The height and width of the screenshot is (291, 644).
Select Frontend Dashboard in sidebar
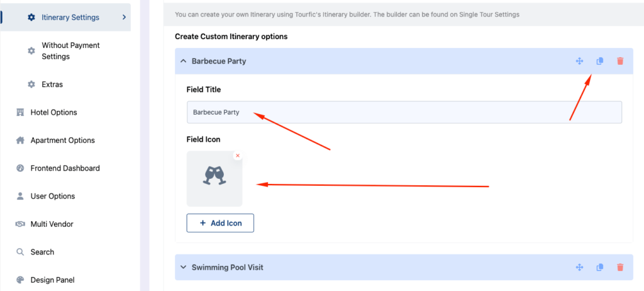point(65,168)
